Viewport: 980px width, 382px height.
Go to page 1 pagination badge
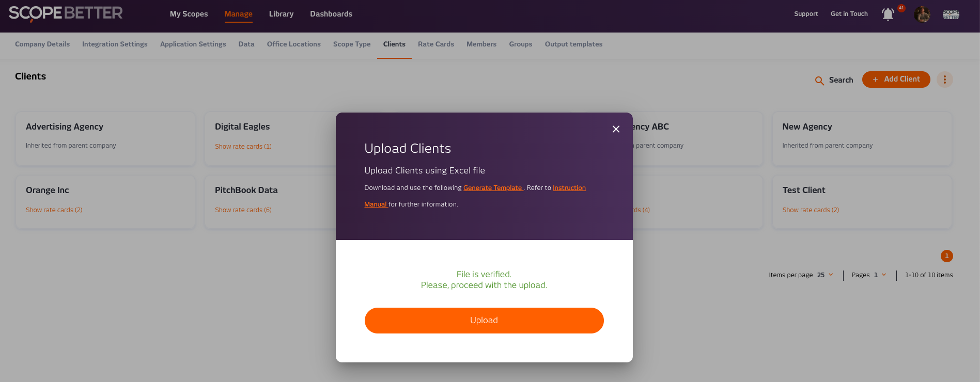[x=946, y=256]
